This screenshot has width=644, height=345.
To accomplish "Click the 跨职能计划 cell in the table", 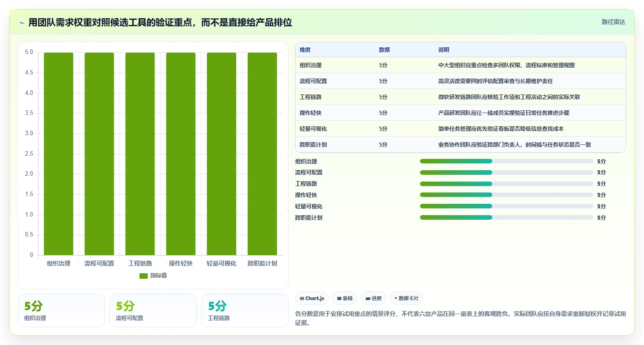I will coord(313,145).
